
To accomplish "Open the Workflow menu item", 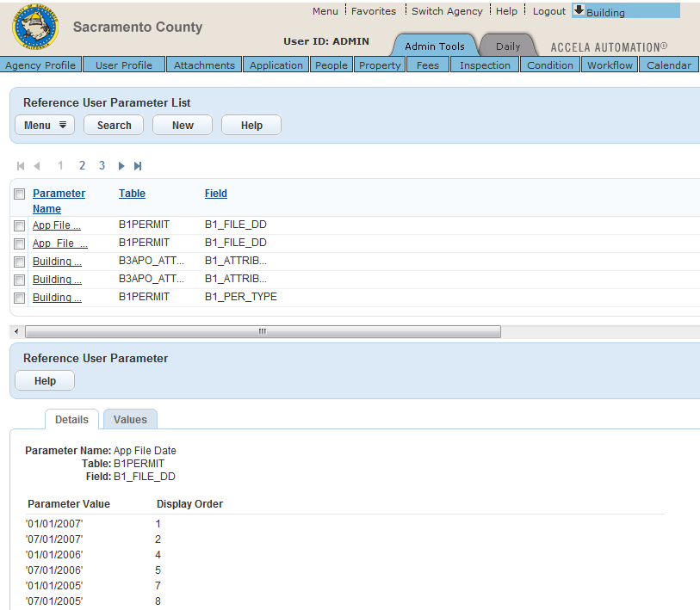I will (610, 65).
